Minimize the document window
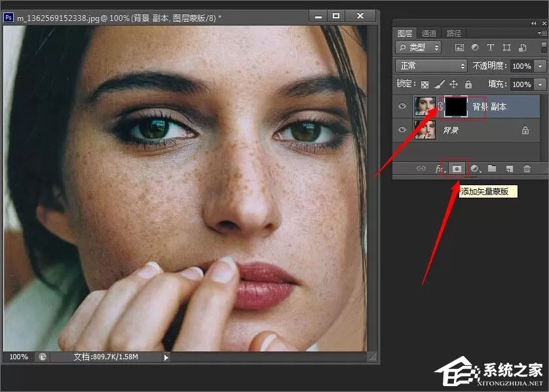 click(x=318, y=16)
